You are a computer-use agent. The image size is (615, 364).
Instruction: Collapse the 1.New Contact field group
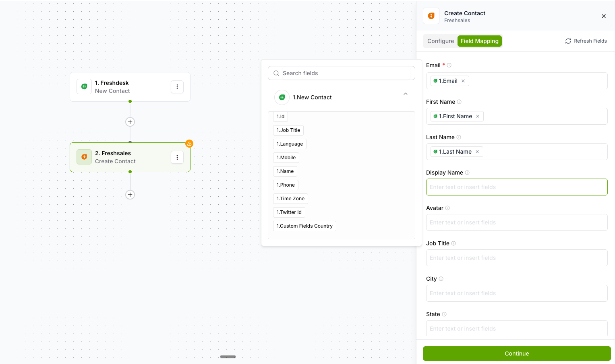(x=406, y=94)
